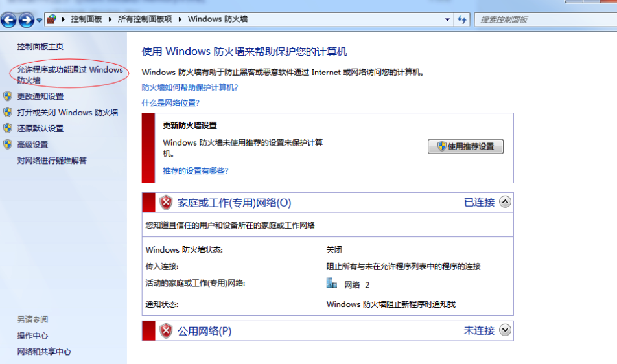The height and width of the screenshot is (364, 617).
Task: Go back with the Back arrow button
Action: [8, 19]
